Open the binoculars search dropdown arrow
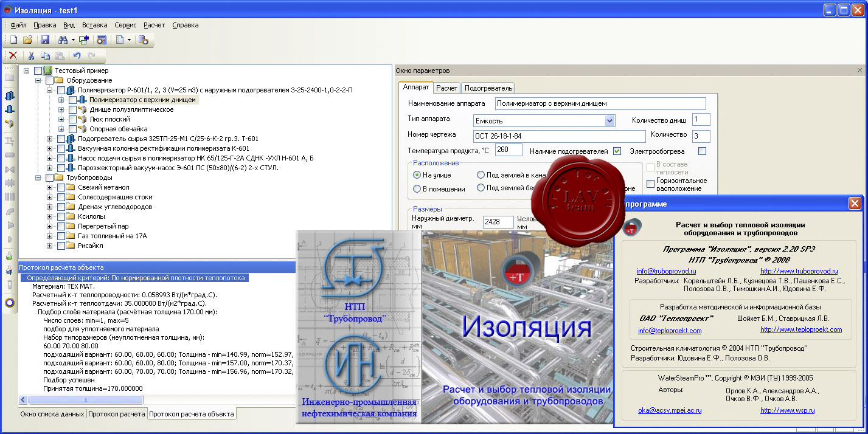Screen dimensions: 868x434 [x=73, y=40]
